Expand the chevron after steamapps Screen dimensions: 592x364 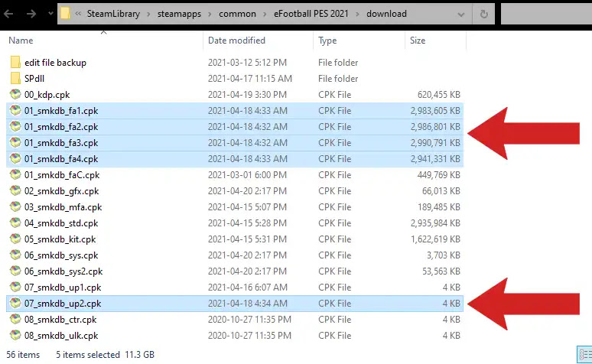click(210, 15)
